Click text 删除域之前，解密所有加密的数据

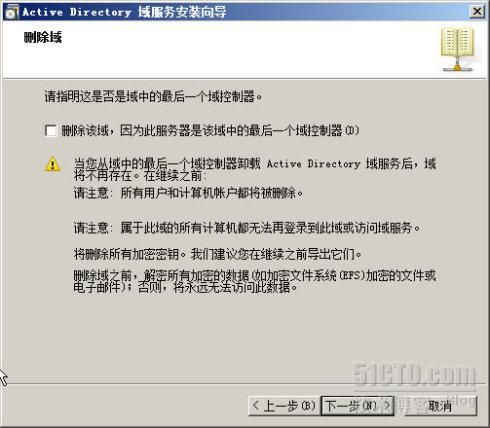tap(161, 275)
